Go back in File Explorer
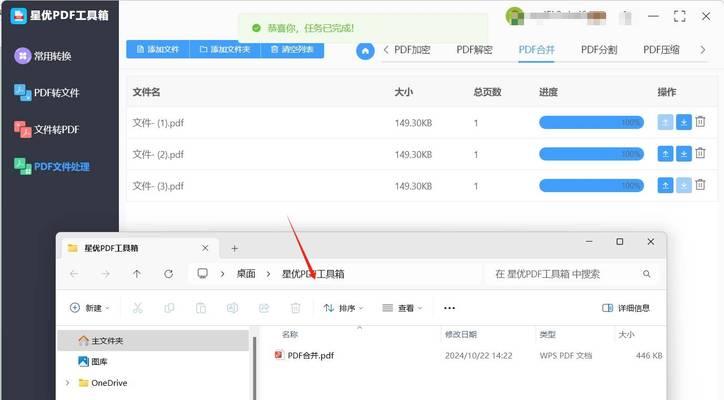The height and width of the screenshot is (400, 724). (74, 274)
